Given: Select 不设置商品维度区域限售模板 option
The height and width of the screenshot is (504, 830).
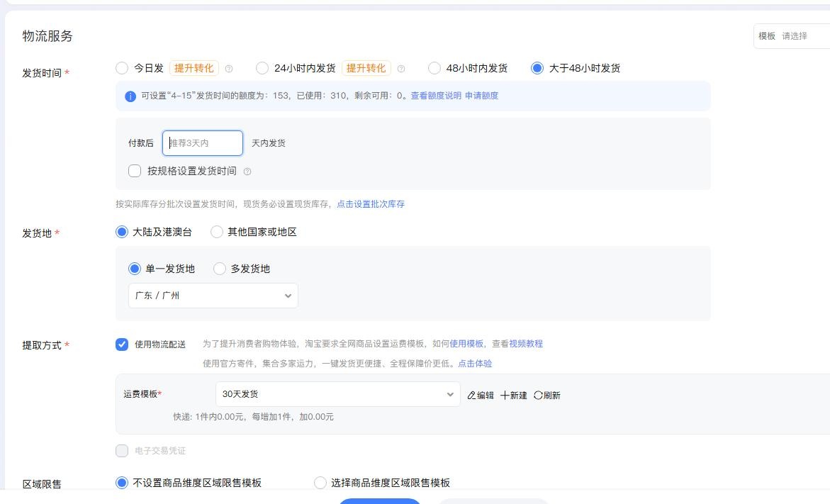Looking at the screenshot, I should [x=122, y=483].
